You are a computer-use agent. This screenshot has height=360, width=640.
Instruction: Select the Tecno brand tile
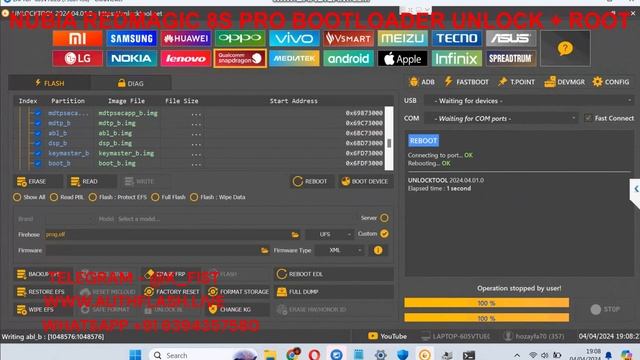click(x=457, y=39)
